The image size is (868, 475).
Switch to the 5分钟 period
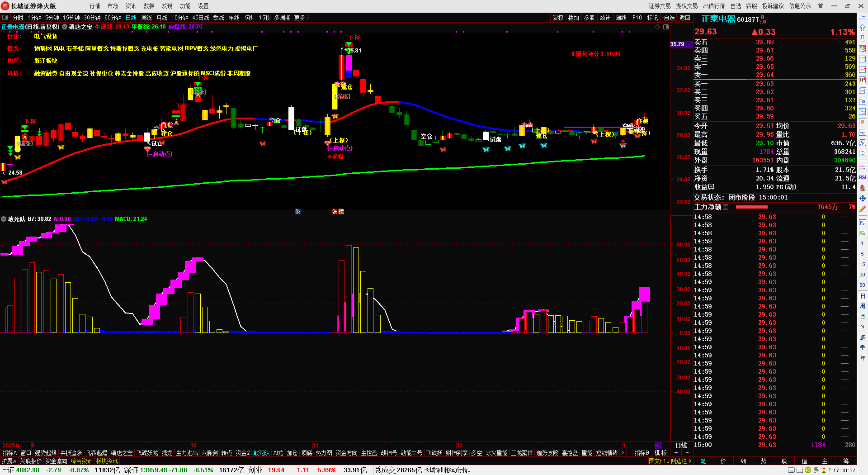(52, 18)
